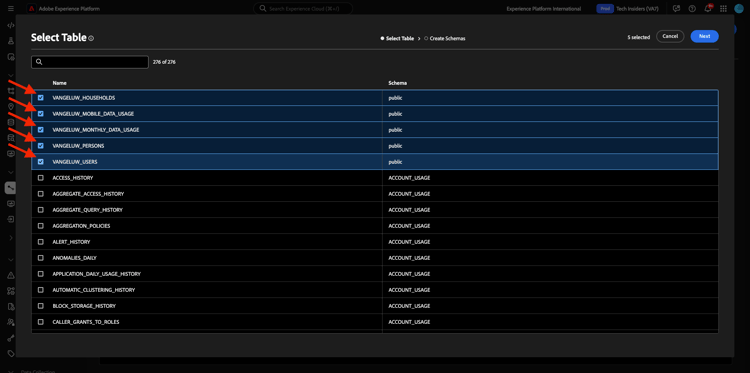Open the app switcher grid icon
This screenshot has height=373, width=750.
coord(723,9)
